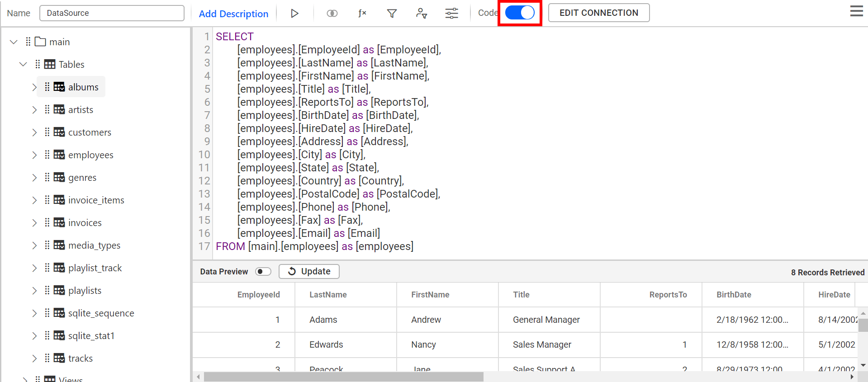
Task: Expand the genres table node
Action: 34,177
